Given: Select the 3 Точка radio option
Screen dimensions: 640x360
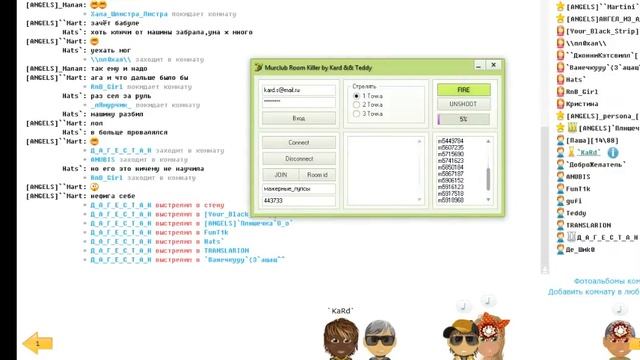Looking at the screenshot, I should (x=356, y=114).
